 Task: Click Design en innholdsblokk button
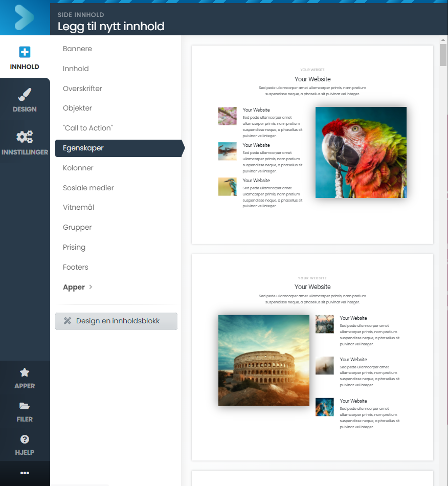pos(116,321)
